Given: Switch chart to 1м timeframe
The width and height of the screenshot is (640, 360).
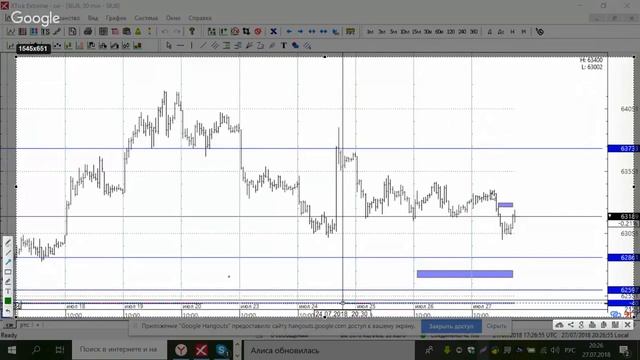Looking at the screenshot, I should click(x=370, y=31).
